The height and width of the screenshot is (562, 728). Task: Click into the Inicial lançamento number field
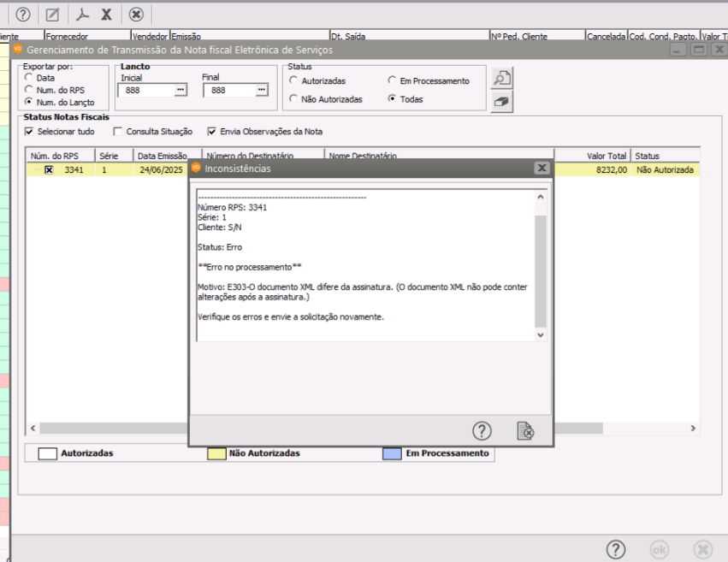click(x=145, y=90)
